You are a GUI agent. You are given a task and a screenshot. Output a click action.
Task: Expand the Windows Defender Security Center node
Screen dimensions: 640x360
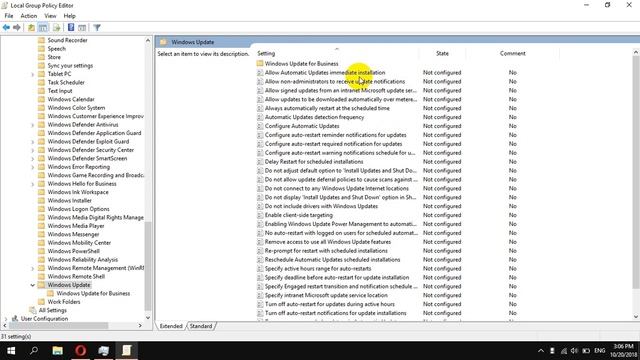coord(33,150)
